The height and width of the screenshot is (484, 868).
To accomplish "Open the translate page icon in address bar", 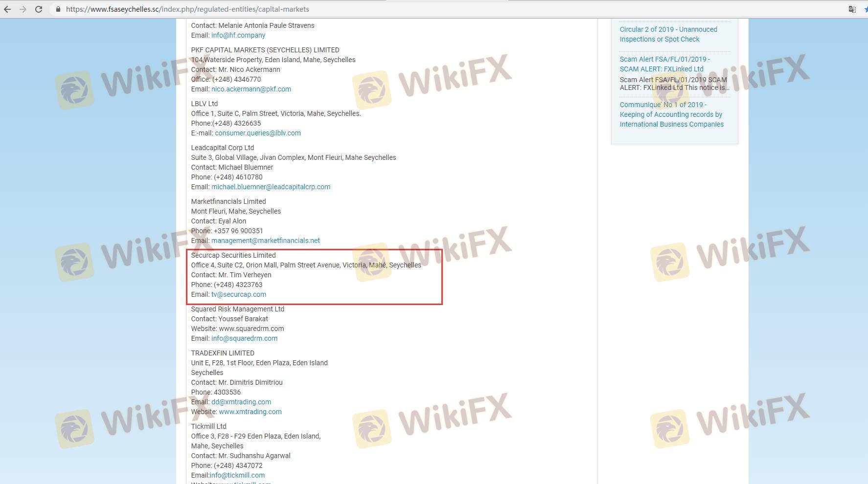I will pyautogui.click(x=852, y=9).
